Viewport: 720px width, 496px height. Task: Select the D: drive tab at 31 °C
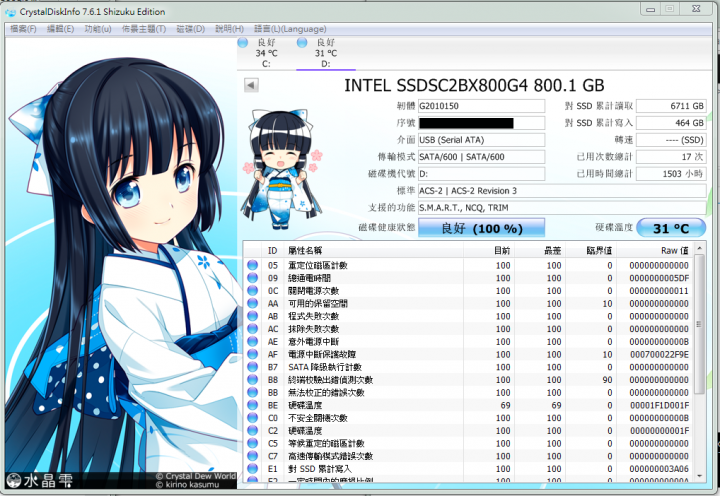tap(326, 53)
